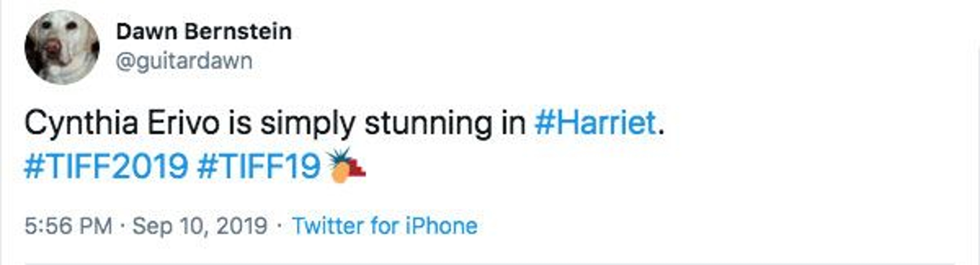
Task: Open the #TIFF2019 hashtag
Action: pos(106,166)
